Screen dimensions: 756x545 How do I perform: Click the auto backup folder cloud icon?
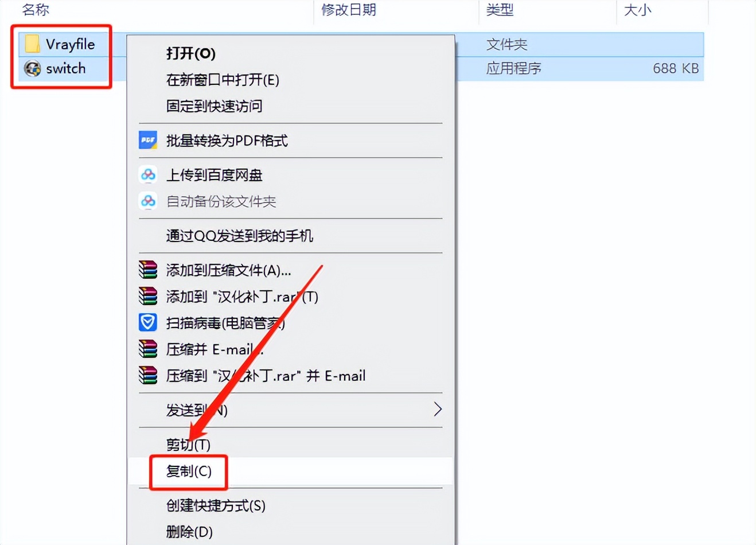pyautogui.click(x=148, y=201)
